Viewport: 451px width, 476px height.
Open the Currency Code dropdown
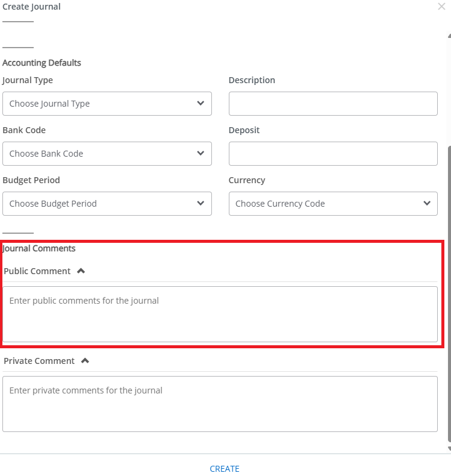click(333, 204)
